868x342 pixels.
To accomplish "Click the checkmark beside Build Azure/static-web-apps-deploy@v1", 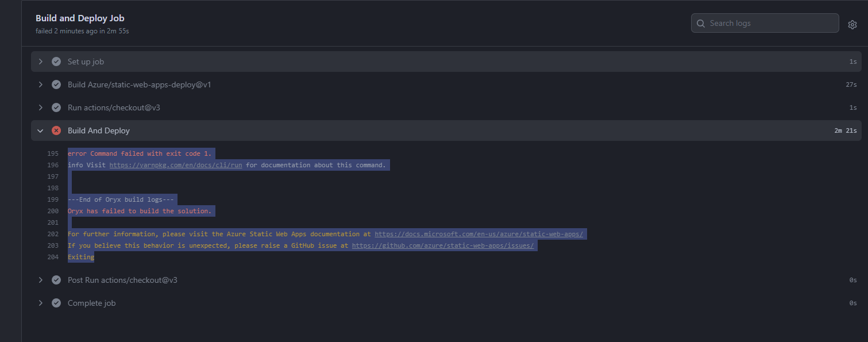I will pos(56,84).
